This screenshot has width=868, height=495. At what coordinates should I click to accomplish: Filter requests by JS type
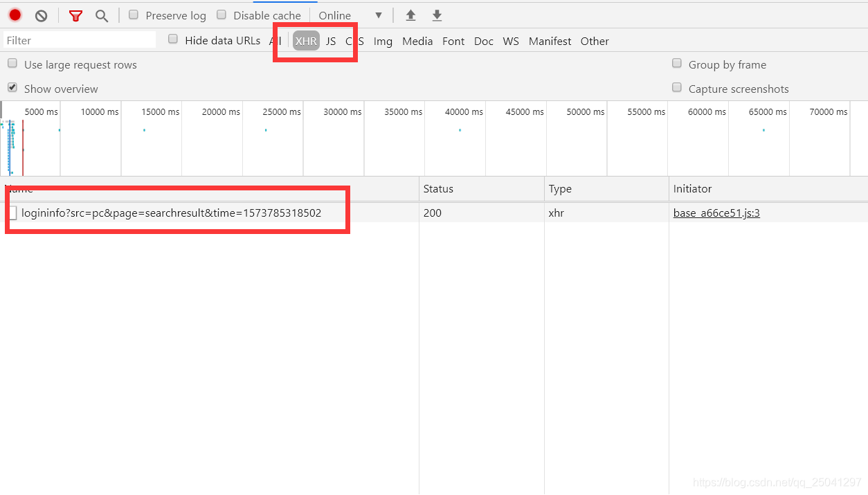331,41
